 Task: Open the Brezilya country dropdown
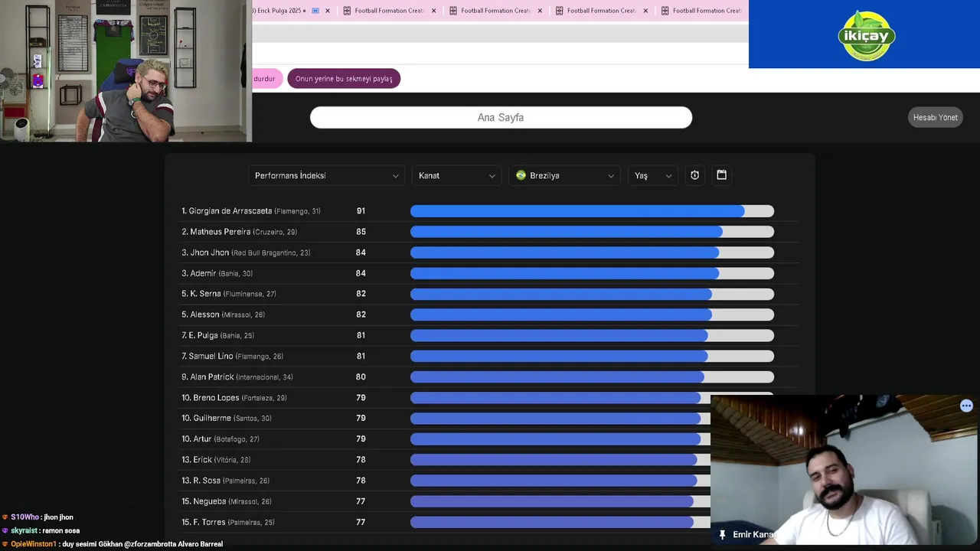564,175
